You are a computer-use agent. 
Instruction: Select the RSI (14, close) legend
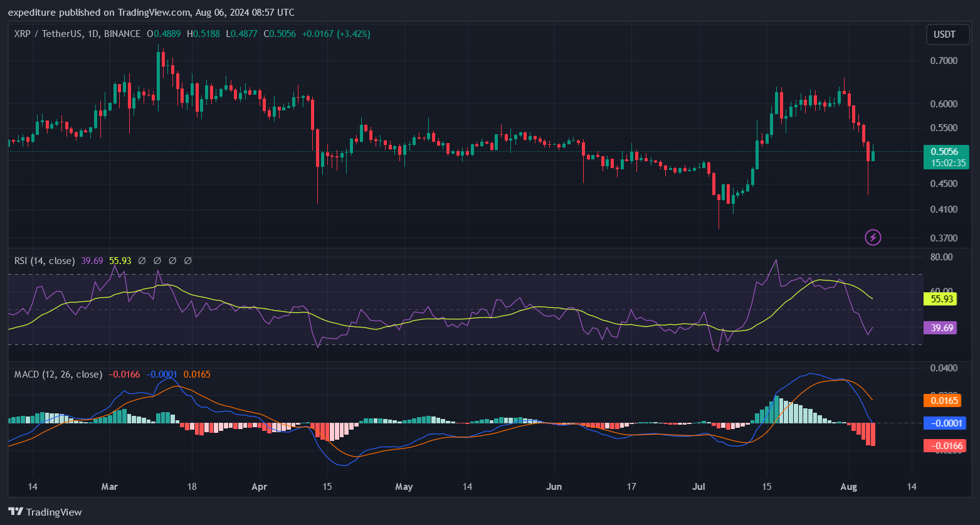tap(44, 260)
